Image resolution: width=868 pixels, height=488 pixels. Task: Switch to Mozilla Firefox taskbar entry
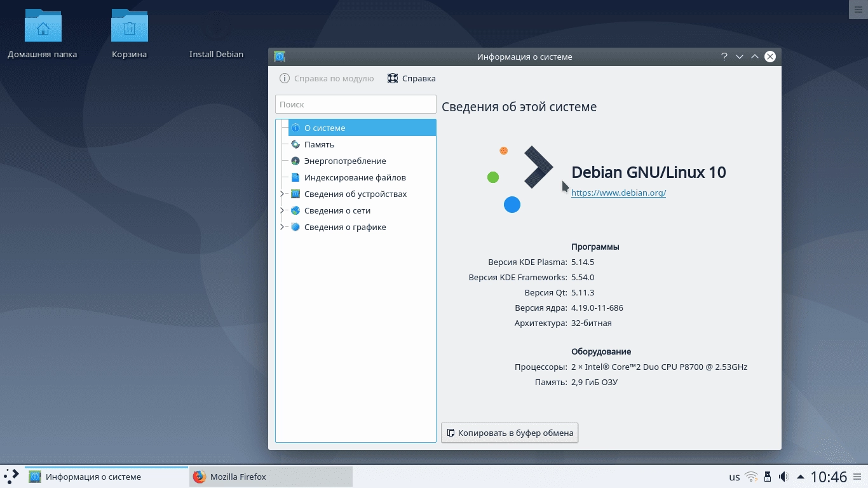point(271,477)
